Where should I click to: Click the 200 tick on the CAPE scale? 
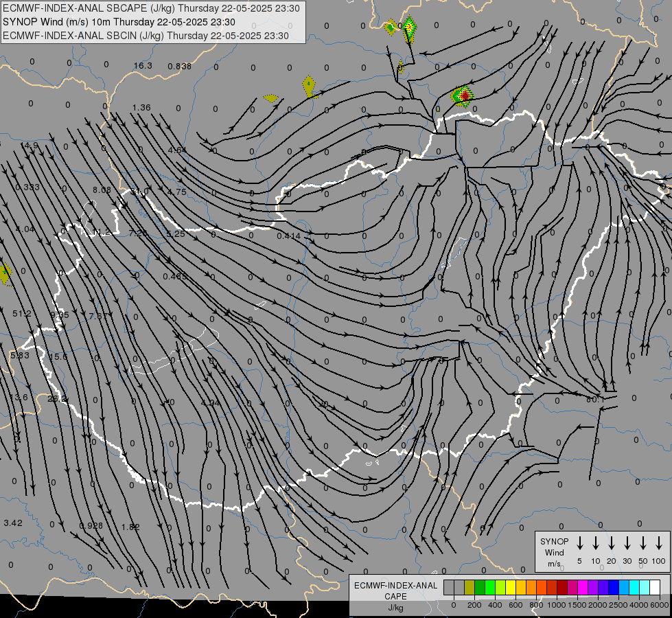pyautogui.click(x=474, y=605)
